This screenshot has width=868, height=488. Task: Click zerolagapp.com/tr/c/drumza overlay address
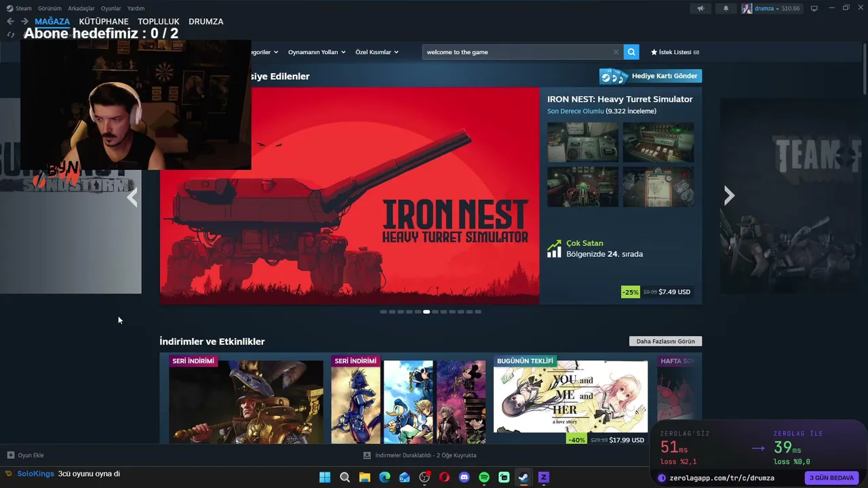[x=722, y=478]
